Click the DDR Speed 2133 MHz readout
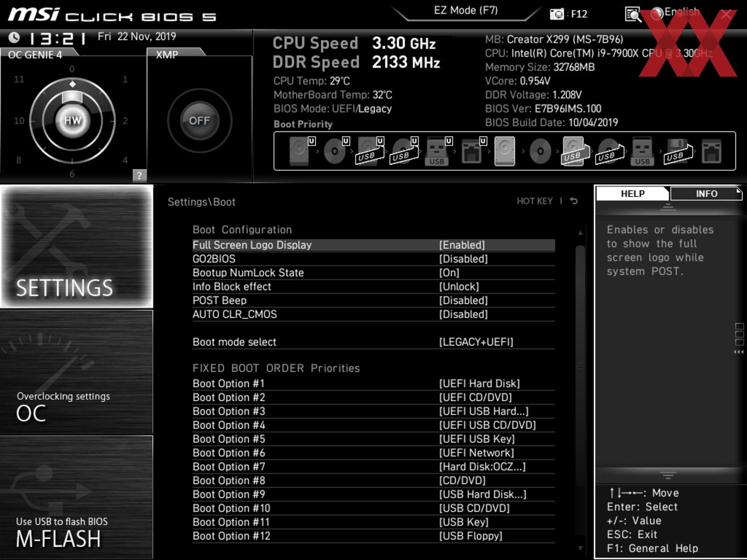Screen dimensions: 747x560 [356, 62]
